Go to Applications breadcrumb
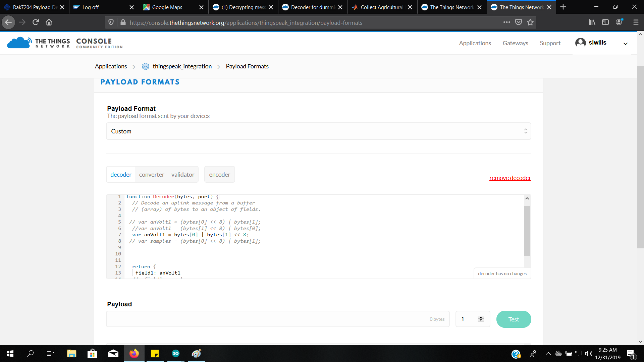Image resolution: width=644 pixels, height=362 pixels. 111,66
